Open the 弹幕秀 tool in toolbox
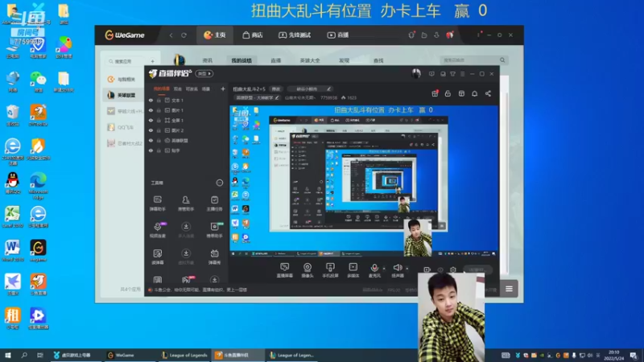Image resolution: width=644 pixels, height=362 pixels. [x=214, y=257]
